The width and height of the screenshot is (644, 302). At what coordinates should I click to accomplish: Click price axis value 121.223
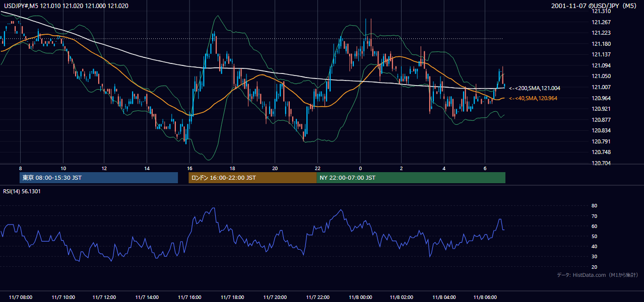coord(601,33)
